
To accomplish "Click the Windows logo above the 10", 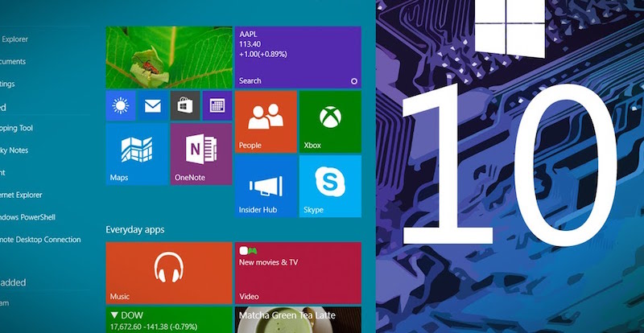I will coord(510,27).
